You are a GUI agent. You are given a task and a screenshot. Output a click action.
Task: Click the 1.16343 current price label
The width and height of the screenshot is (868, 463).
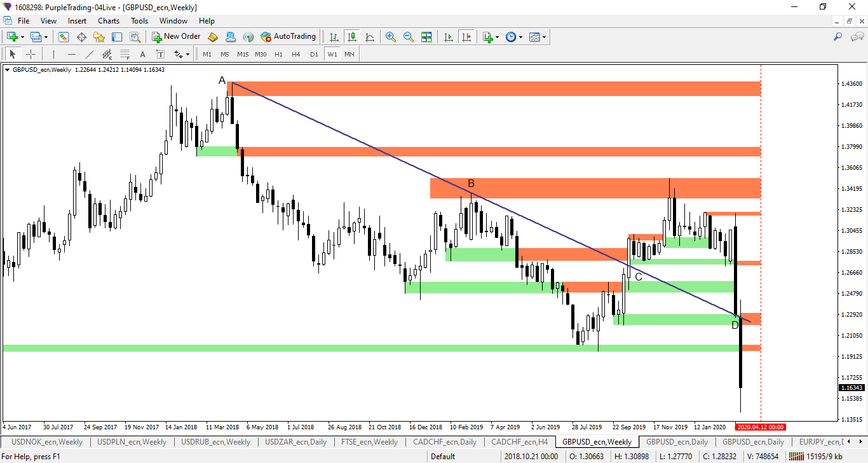tap(853, 388)
